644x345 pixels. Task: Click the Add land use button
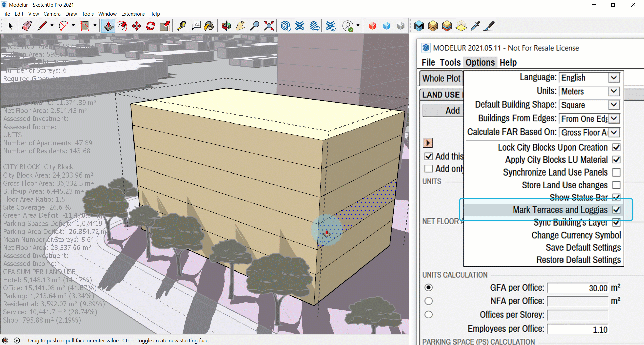pyautogui.click(x=443, y=111)
